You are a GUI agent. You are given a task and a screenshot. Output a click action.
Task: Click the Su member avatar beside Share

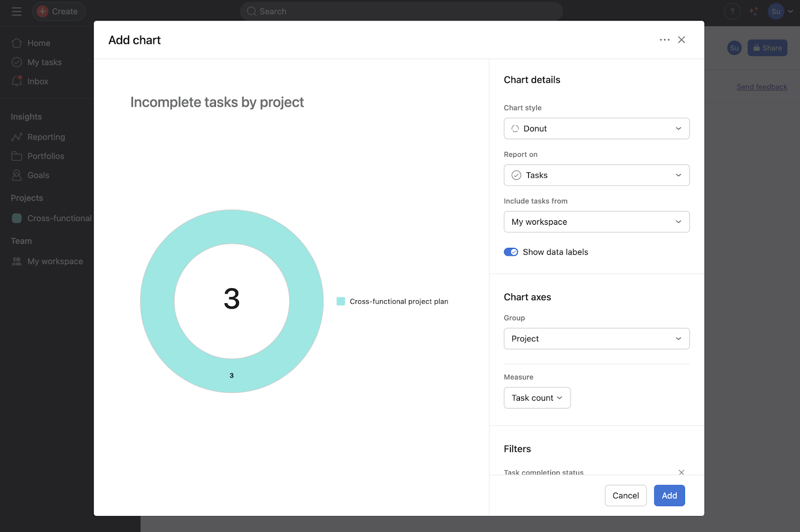click(x=734, y=48)
